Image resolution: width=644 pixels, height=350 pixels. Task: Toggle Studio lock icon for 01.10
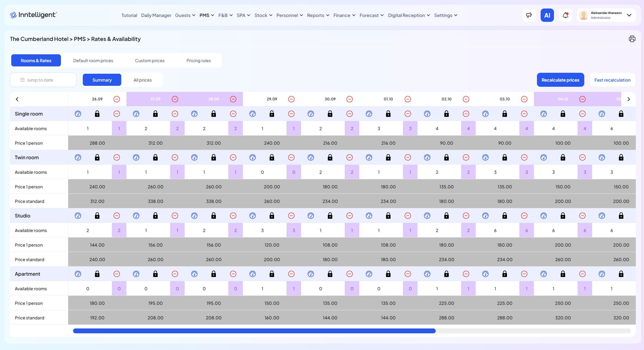[388, 216]
